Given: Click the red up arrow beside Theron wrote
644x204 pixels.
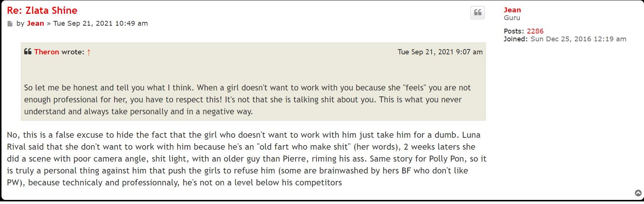Looking at the screenshot, I should pos(89,52).
